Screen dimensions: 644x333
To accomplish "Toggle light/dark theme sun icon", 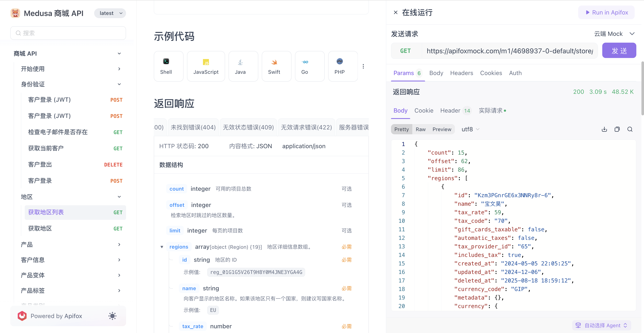I will point(112,316).
